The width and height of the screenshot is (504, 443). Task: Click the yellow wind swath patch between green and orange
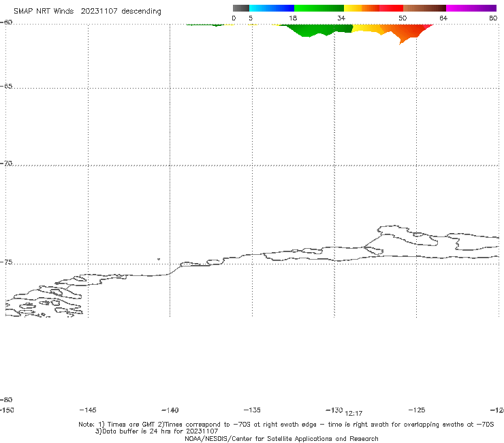(366, 29)
